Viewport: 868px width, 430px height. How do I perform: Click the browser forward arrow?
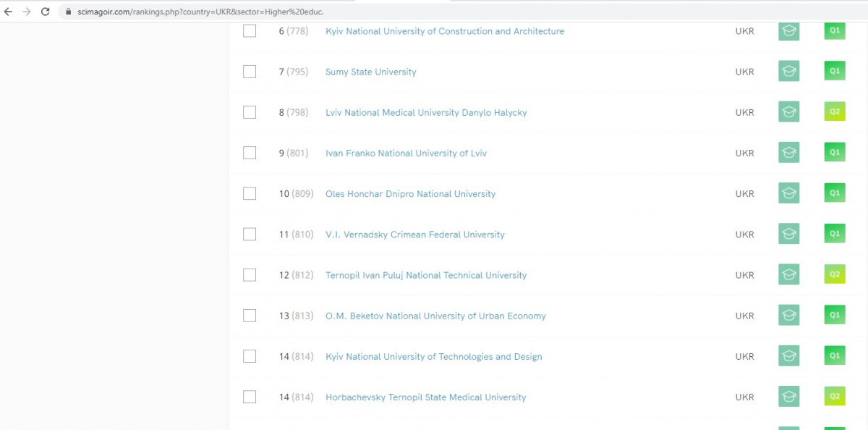(x=27, y=12)
